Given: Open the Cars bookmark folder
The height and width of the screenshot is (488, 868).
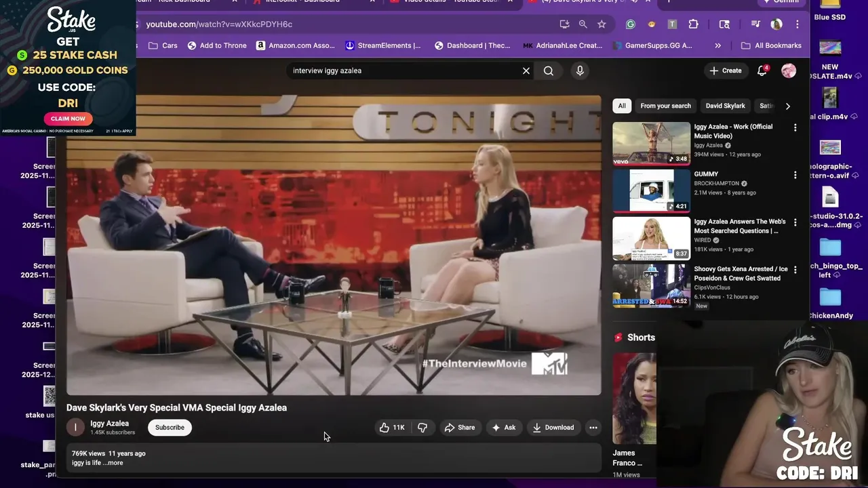Looking at the screenshot, I should click(163, 45).
